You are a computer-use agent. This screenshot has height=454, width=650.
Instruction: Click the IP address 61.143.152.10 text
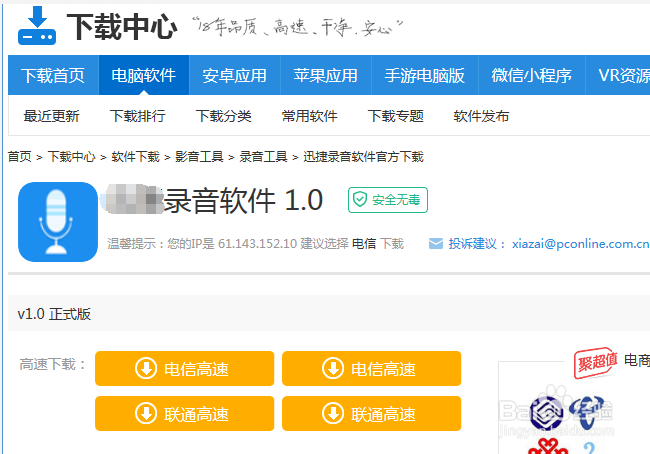(x=257, y=244)
